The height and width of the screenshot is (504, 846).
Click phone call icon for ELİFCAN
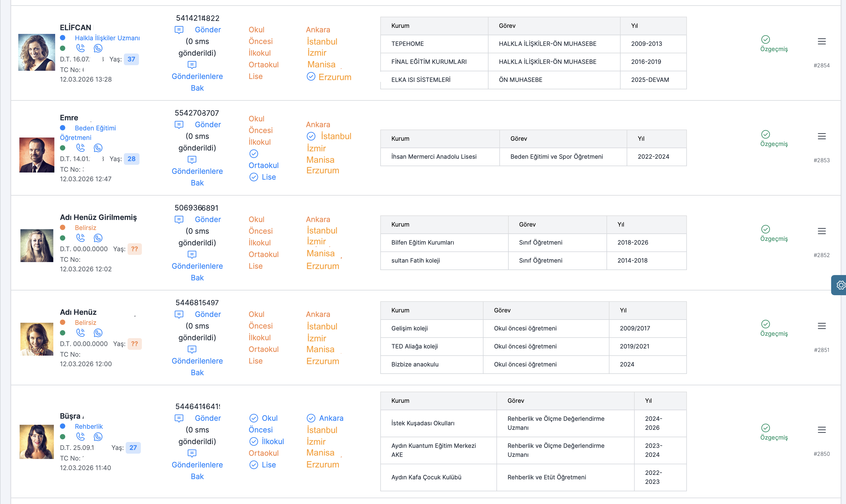(x=81, y=48)
